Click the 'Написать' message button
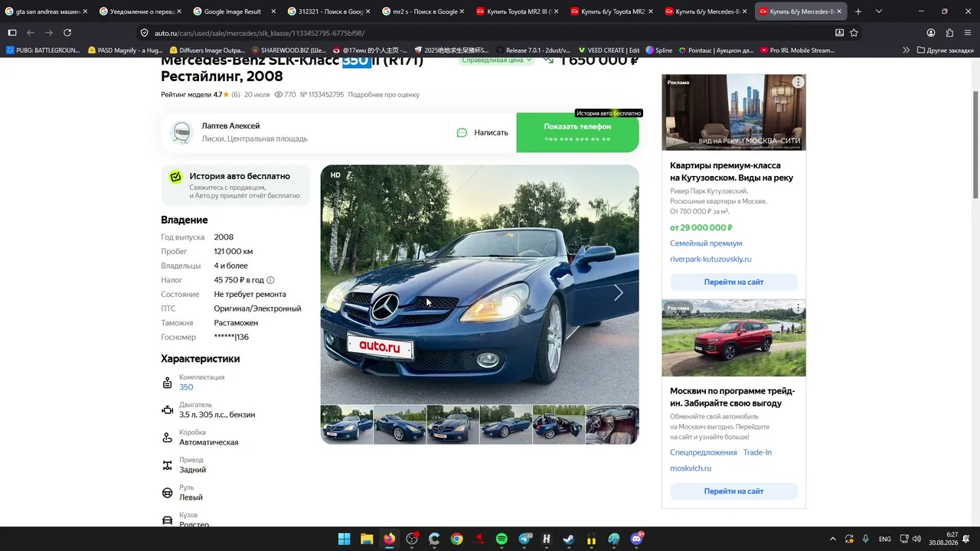 pos(482,132)
